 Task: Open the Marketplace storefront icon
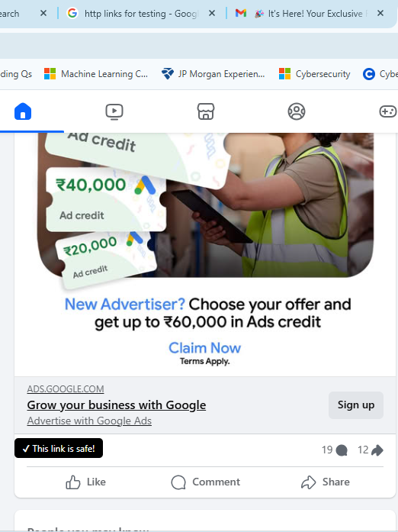click(206, 111)
